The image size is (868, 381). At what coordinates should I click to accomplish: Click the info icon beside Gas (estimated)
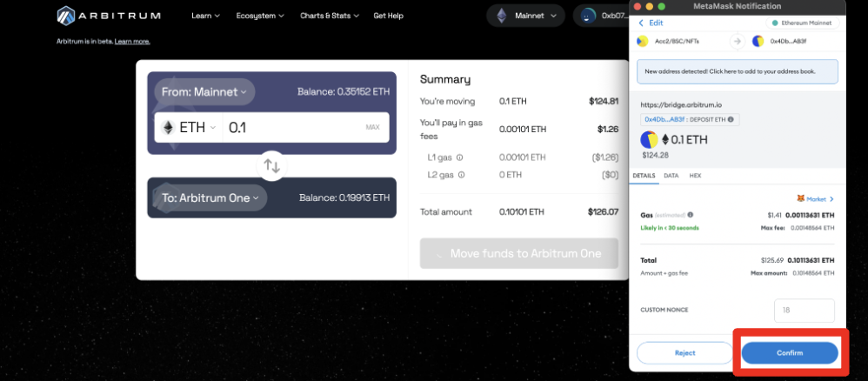pyautogui.click(x=691, y=215)
